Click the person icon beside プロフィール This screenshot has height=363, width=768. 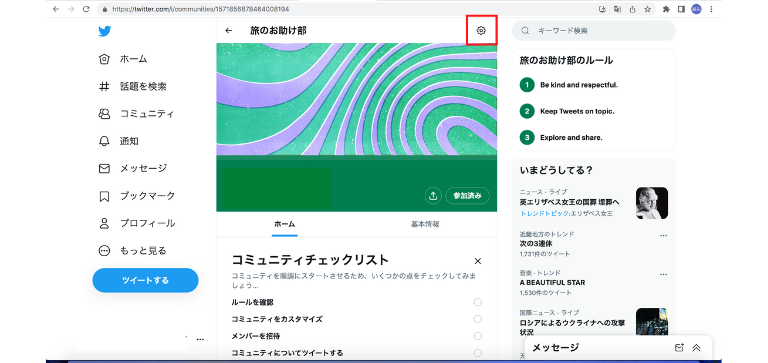[104, 223]
